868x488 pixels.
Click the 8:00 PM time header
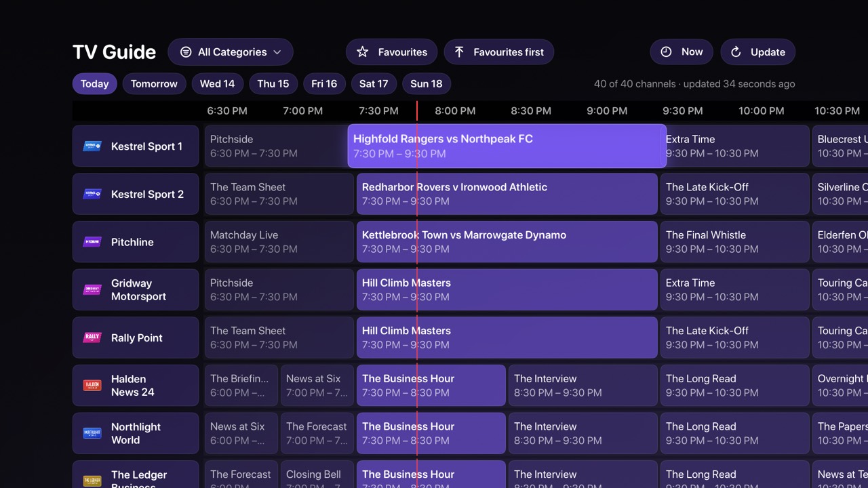click(x=455, y=110)
